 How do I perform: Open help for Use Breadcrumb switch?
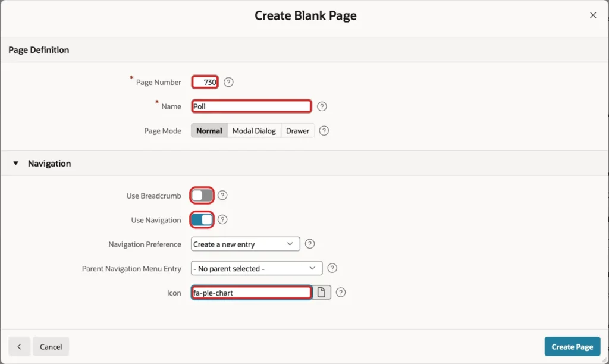click(x=222, y=196)
